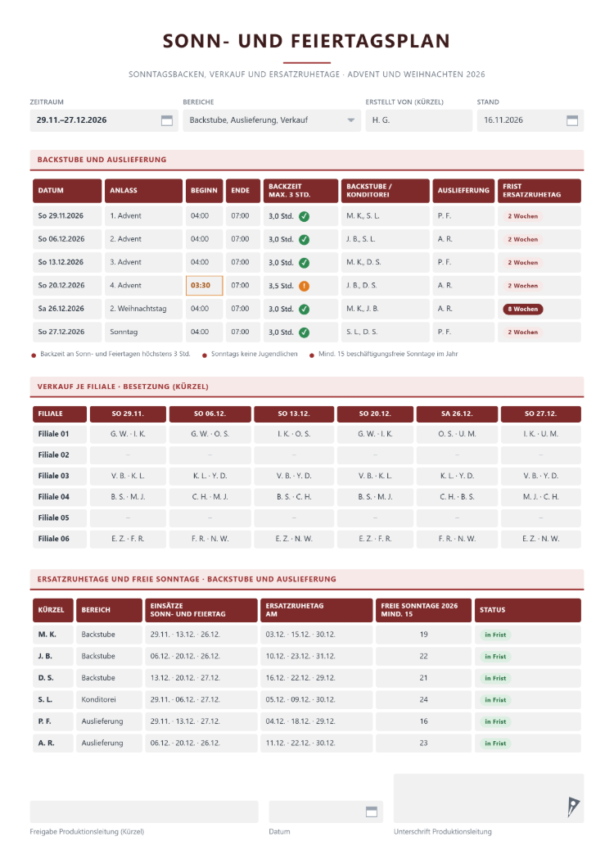Click the Frist Ersatzruhetag column header
The image size is (614, 868).
540,191
